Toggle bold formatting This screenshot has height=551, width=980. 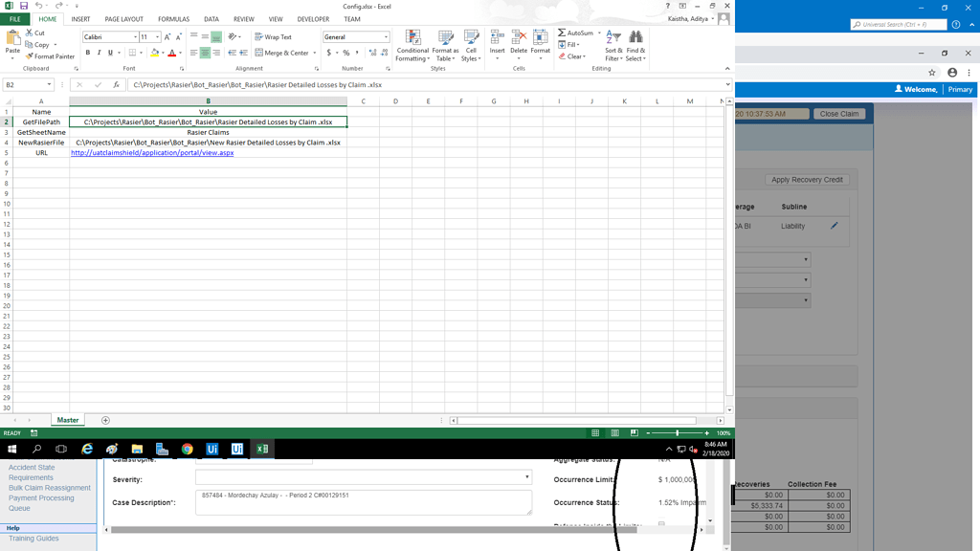click(x=87, y=53)
